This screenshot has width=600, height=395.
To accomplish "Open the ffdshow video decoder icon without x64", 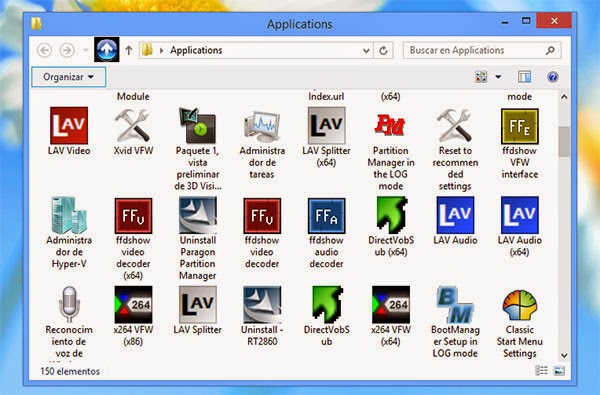I will coord(262,216).
